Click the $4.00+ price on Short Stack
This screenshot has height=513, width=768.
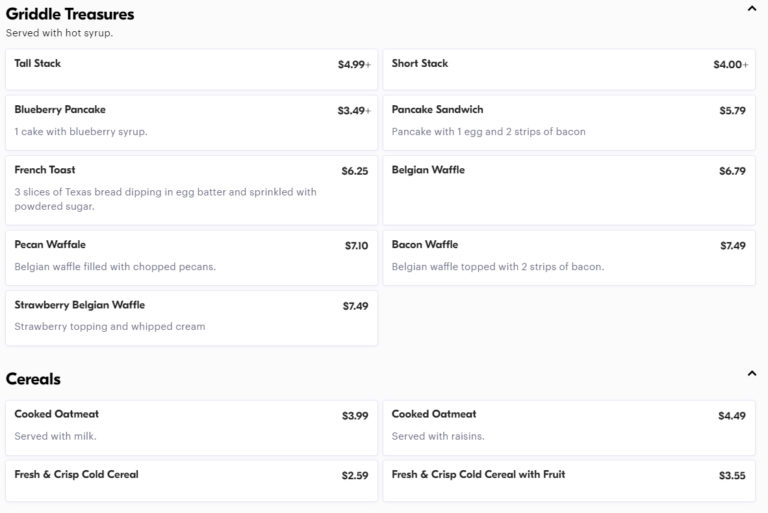(731, 64)
